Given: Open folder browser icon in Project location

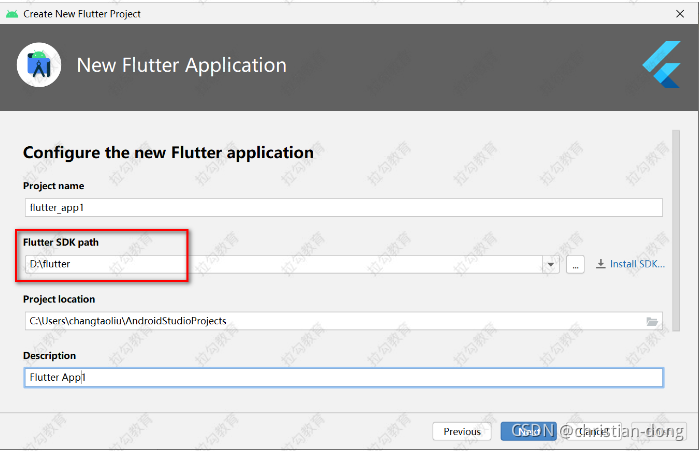Looking at the screenshot, I should 652,321.
